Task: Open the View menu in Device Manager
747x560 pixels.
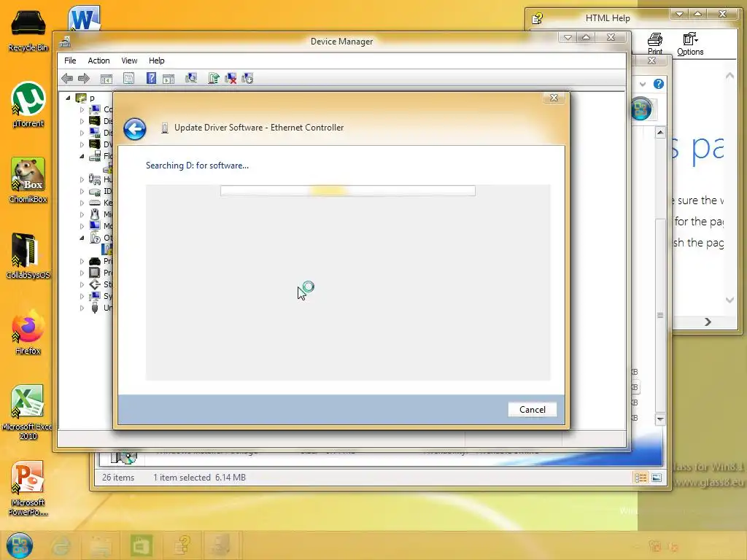Action: tap(129, 61)
